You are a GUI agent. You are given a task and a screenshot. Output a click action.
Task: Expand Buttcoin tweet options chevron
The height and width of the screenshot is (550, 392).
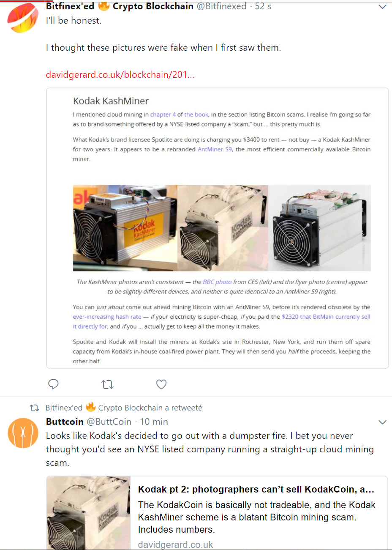point(382,422)
